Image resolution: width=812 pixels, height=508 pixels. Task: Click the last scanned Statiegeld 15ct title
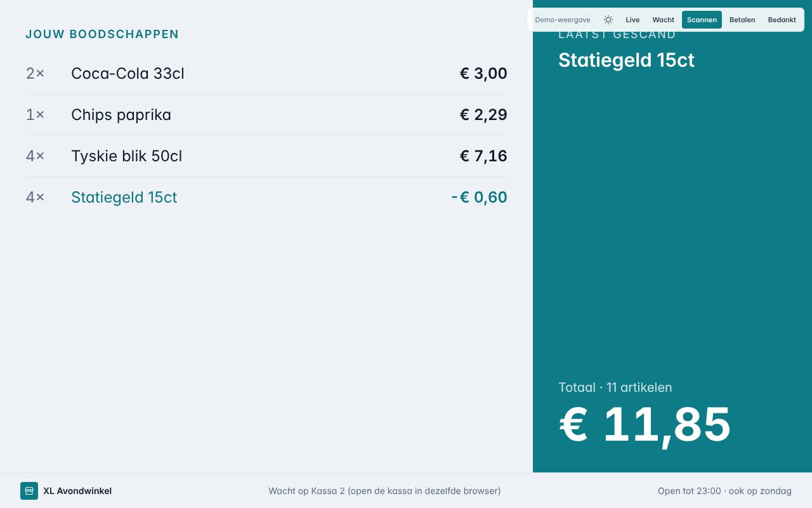pos(626,60)
